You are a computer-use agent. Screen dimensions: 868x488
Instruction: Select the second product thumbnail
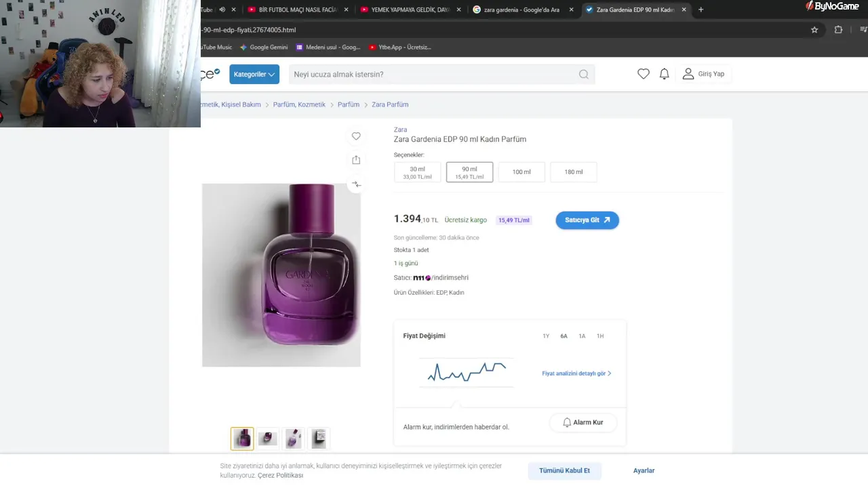click(268, 439)
